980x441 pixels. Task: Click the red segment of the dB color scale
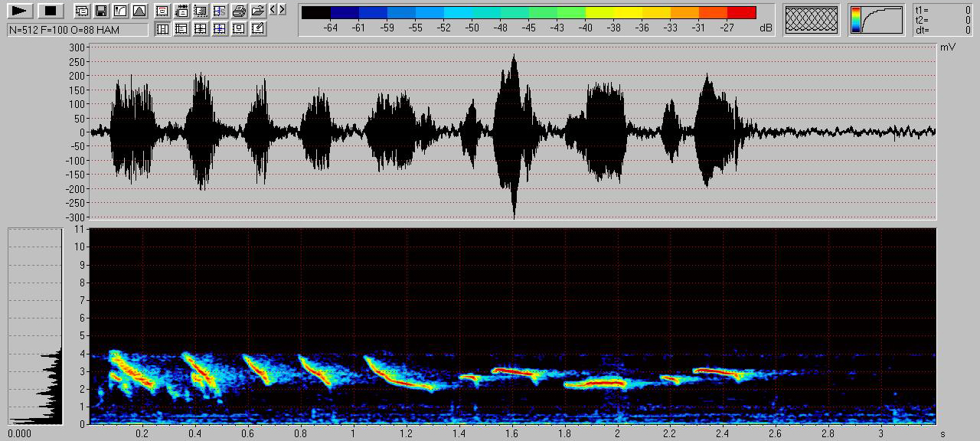[741, 12]
